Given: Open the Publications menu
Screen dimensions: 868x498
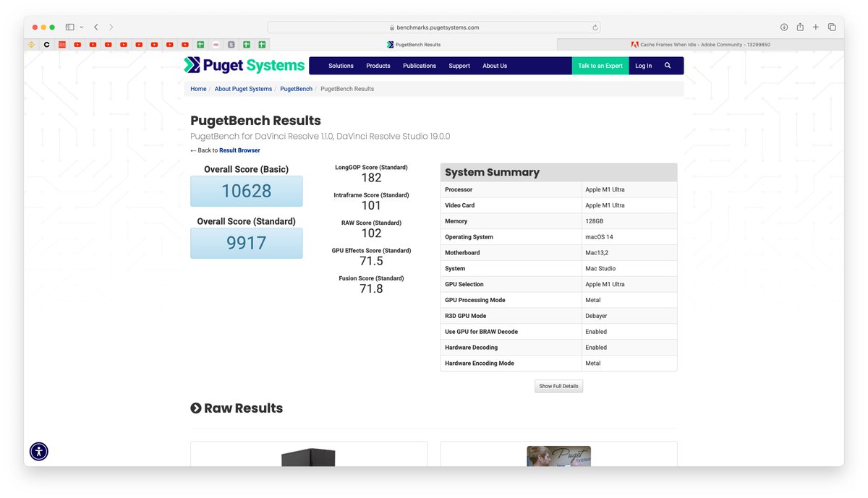Looking at the screenshot, I should click(x=420, y=66).
